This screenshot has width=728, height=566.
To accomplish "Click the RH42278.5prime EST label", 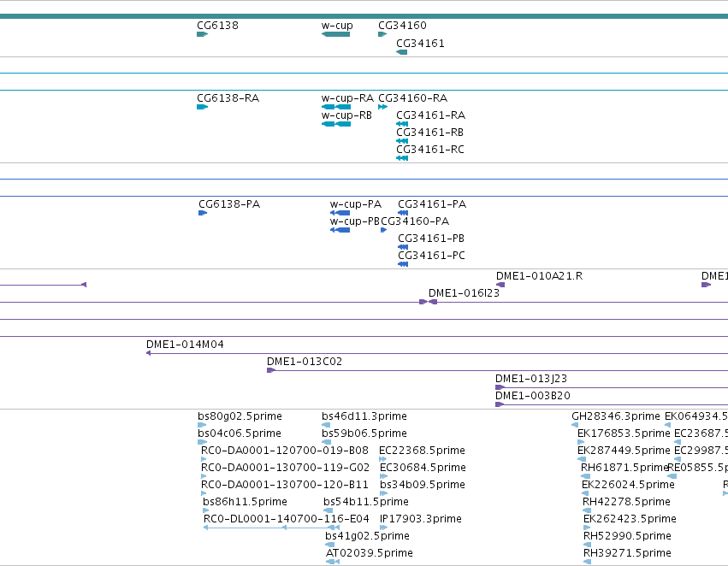I will pos(627,503).
